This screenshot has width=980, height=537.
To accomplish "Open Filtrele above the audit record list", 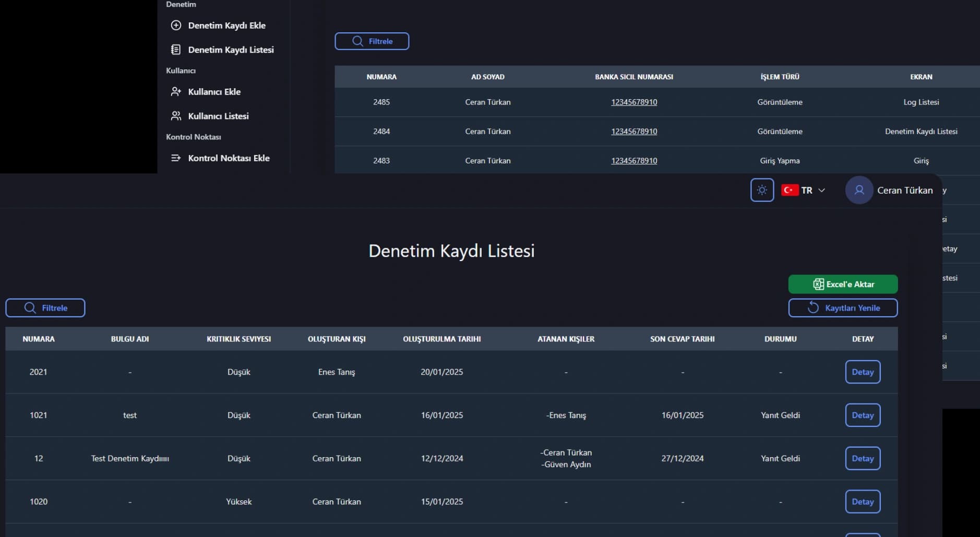I will 45,308.
